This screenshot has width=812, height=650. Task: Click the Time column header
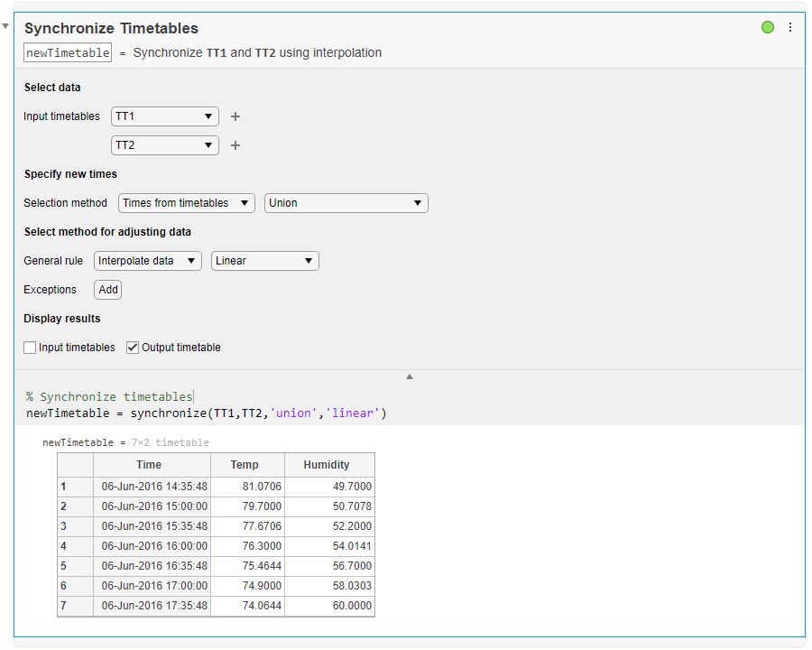150,465
